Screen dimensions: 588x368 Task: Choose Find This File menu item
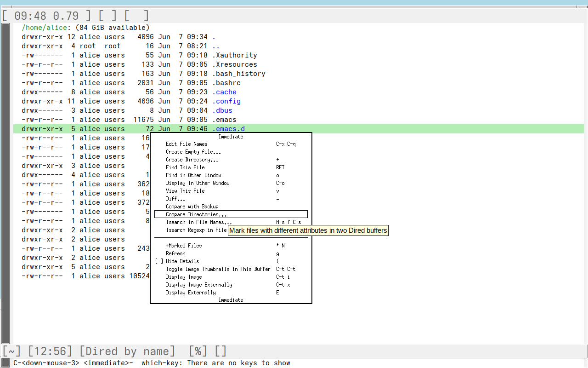click(231, 167)
